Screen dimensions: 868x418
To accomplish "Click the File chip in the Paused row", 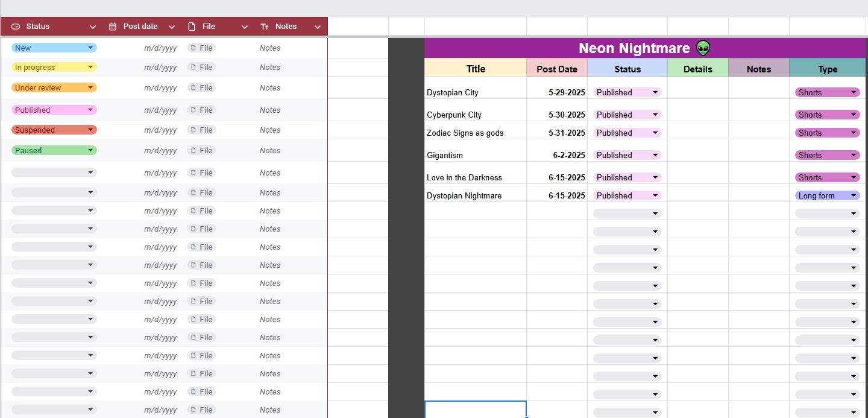I will [x=201, y=150].
